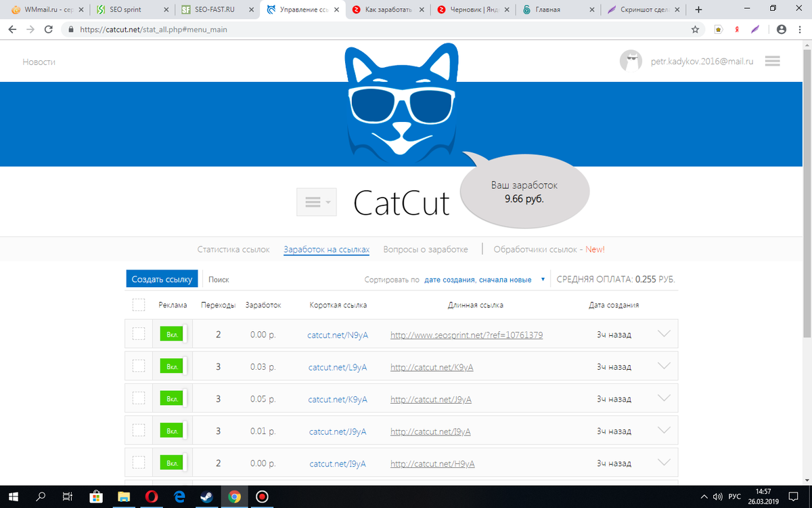Tick the checkbox for catcut.net/L9yA row
The image size is (812, 508).
[139, 366]
